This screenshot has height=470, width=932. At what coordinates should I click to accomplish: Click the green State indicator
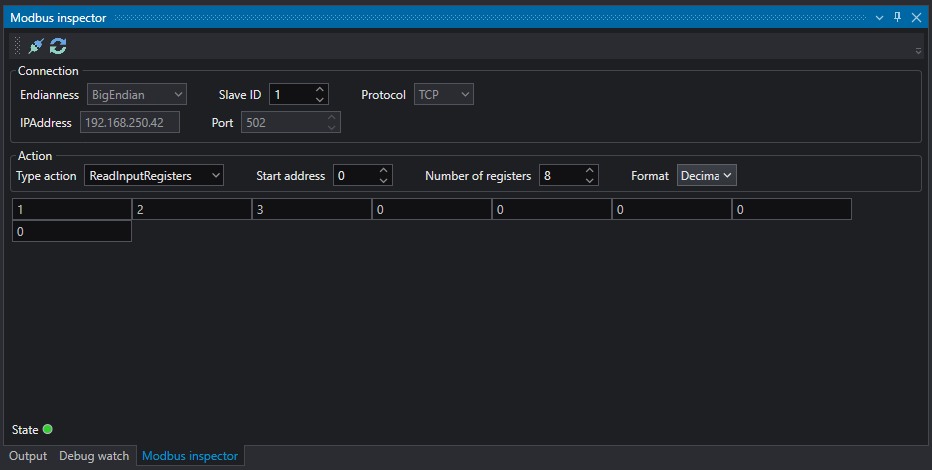47,430
